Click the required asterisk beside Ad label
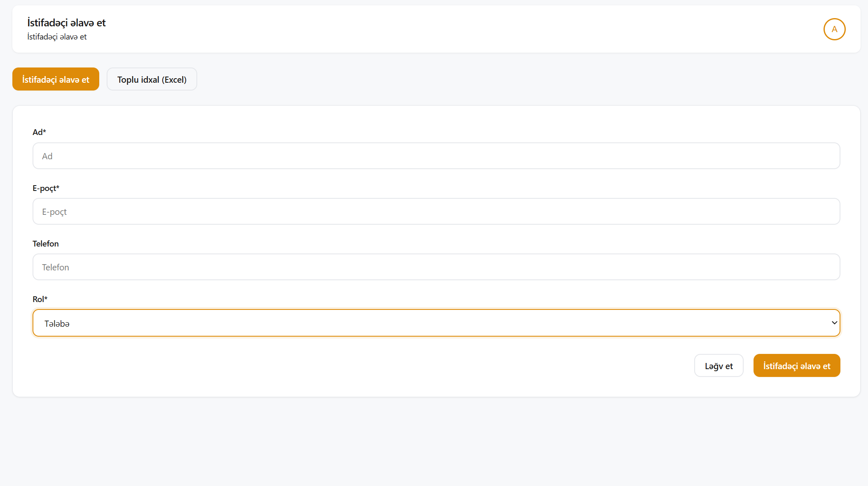The width and height of the screenshot is (868, 486). (x=44, y=131)
